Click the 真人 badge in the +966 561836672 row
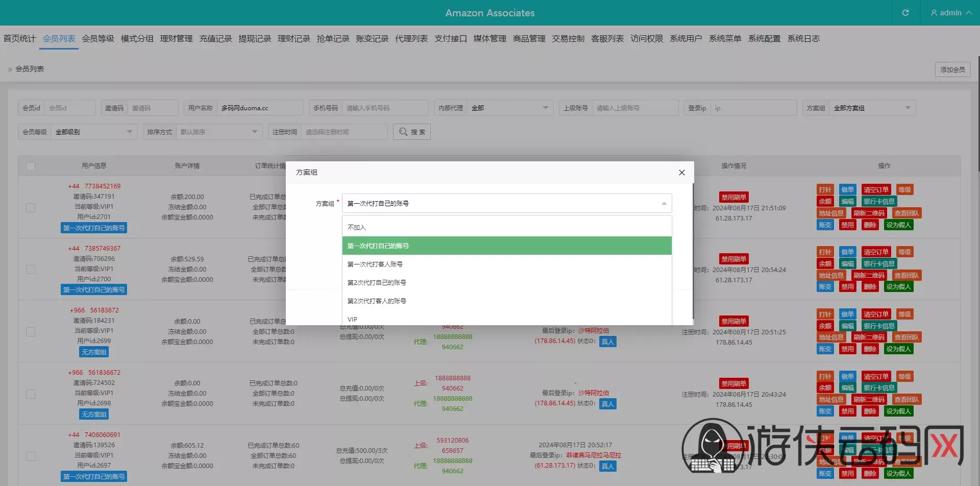 click(x=607, y=404)
